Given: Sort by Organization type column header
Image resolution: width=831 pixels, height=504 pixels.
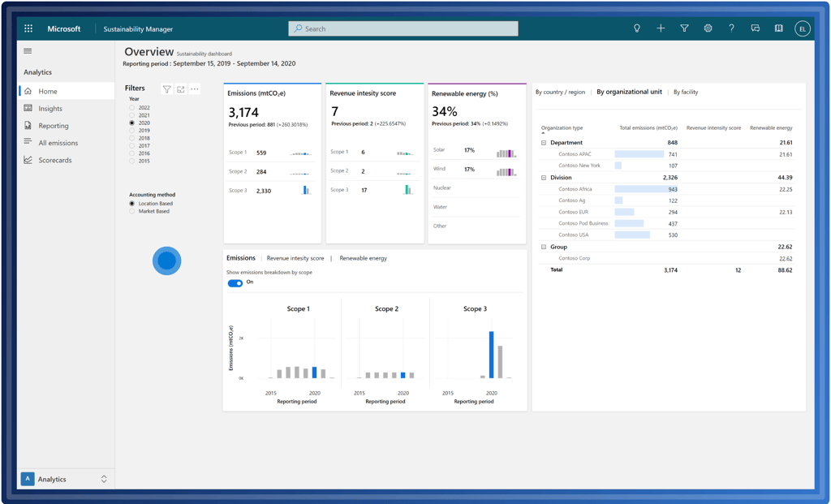Looking at the screenshot, I should pyautogui.click(x=562, y=127).
